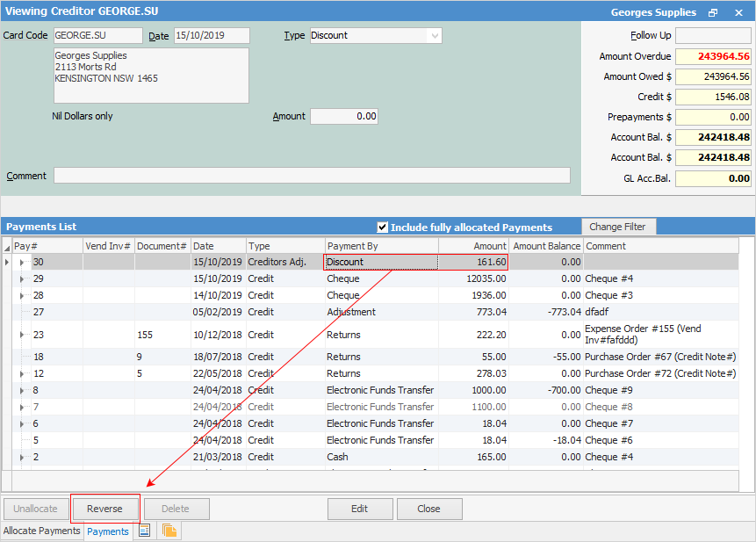
Task: Close the Georges Supplies creditor window
Action: [738, 12]
